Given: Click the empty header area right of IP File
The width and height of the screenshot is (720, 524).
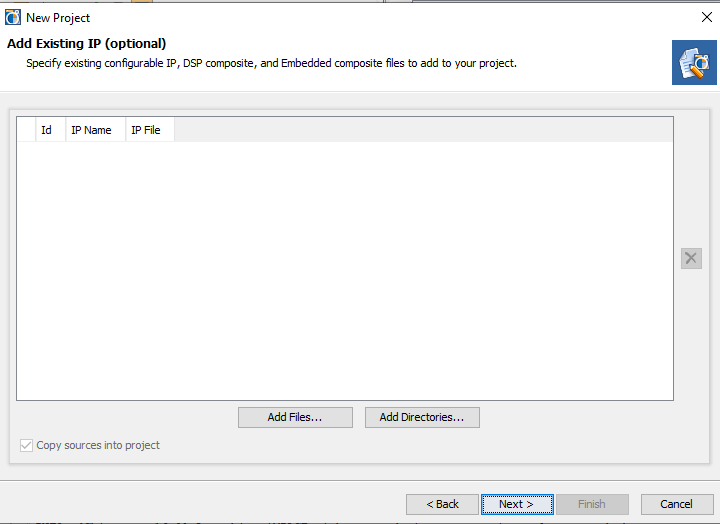Looking at the screenshot, I should tap(420, 130).
